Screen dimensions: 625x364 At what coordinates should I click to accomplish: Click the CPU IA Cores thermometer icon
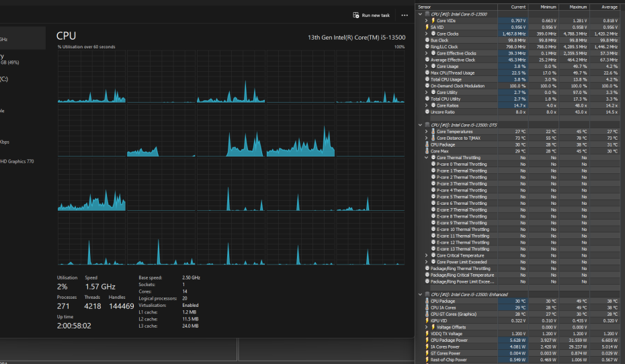tap(427, 308)
